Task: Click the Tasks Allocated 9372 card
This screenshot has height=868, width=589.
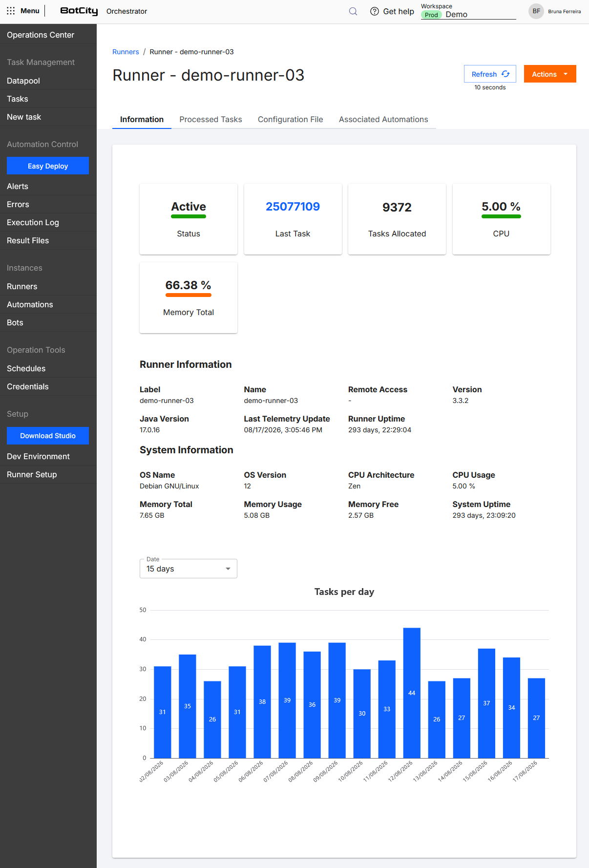Action: (397, 219)
